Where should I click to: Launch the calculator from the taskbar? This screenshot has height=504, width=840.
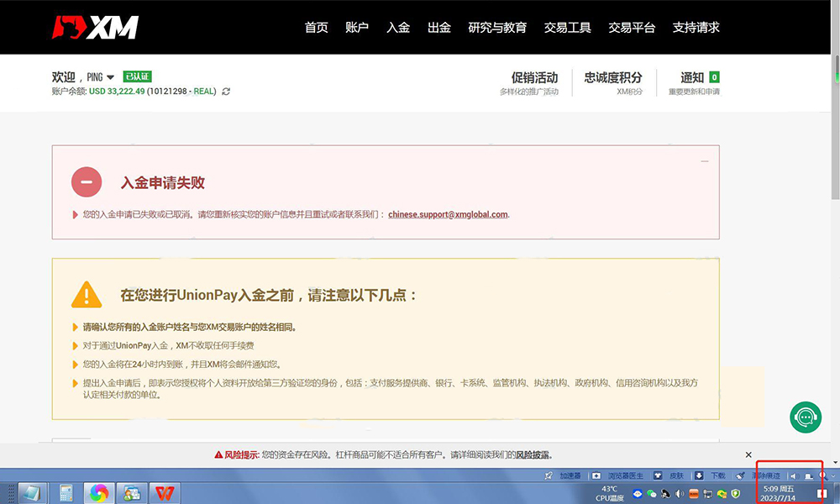point(66,492)
